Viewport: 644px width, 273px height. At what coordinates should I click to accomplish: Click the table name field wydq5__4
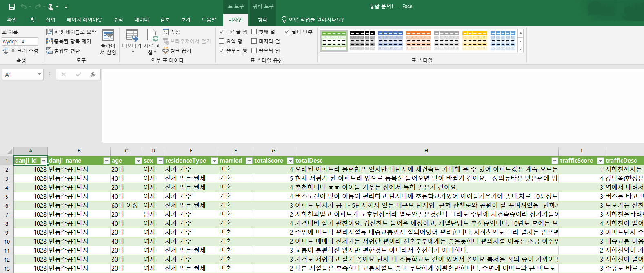[20, 41]
